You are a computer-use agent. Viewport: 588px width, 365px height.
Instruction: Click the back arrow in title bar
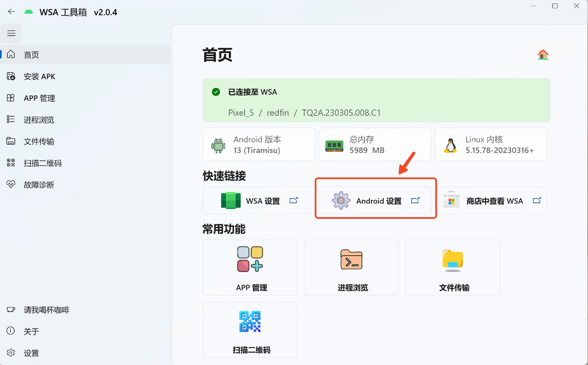[x=11, y=12]
